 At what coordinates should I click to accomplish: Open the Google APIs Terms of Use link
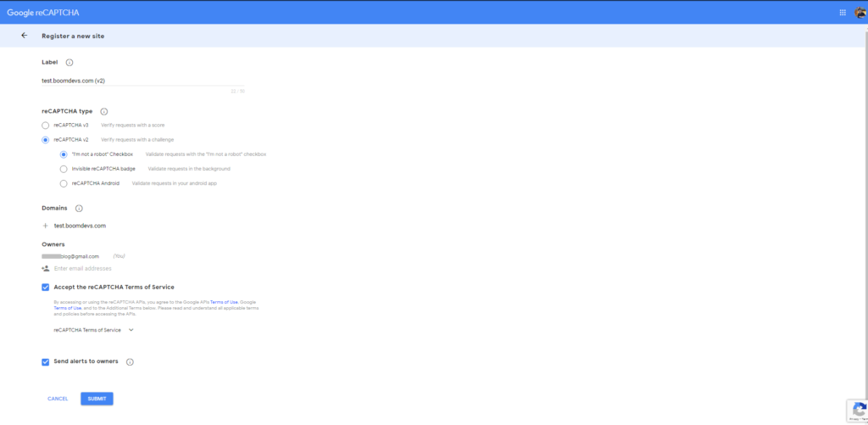(224, 302)
